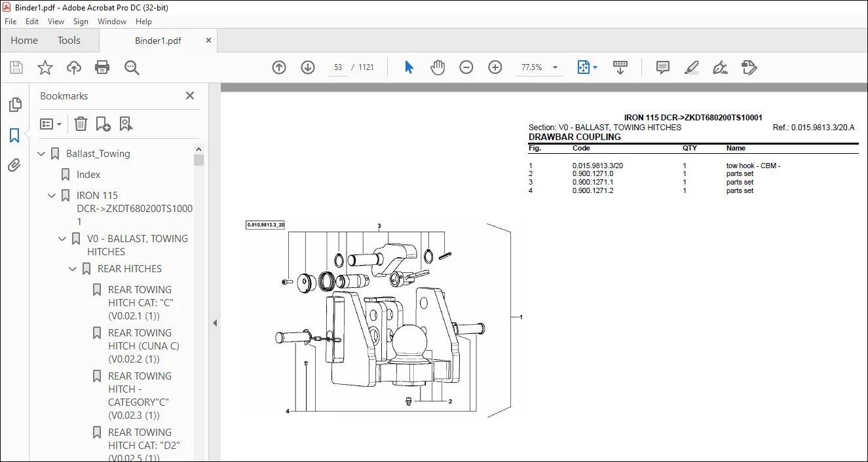Open the Sign menu
Image resolution: width=868 pixels, height=462 pixels.
click(x=81, y=22)
